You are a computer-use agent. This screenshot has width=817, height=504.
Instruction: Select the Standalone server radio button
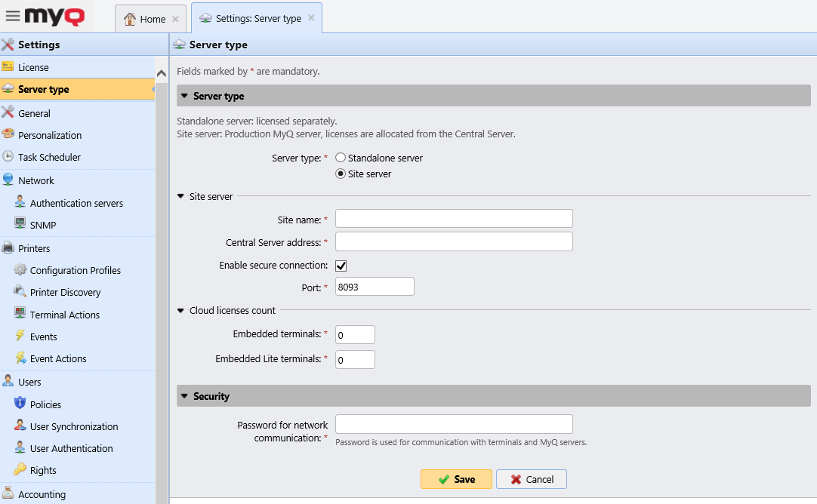tap(341, 157)
